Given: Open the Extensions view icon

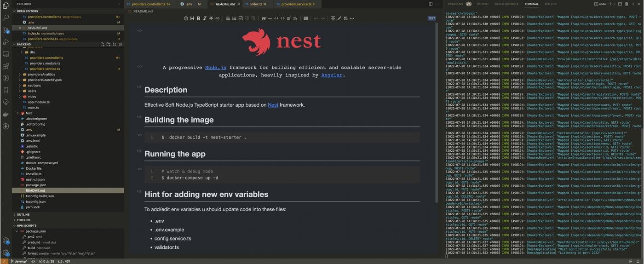Looking at the screenshot, I should click(6, 66).
